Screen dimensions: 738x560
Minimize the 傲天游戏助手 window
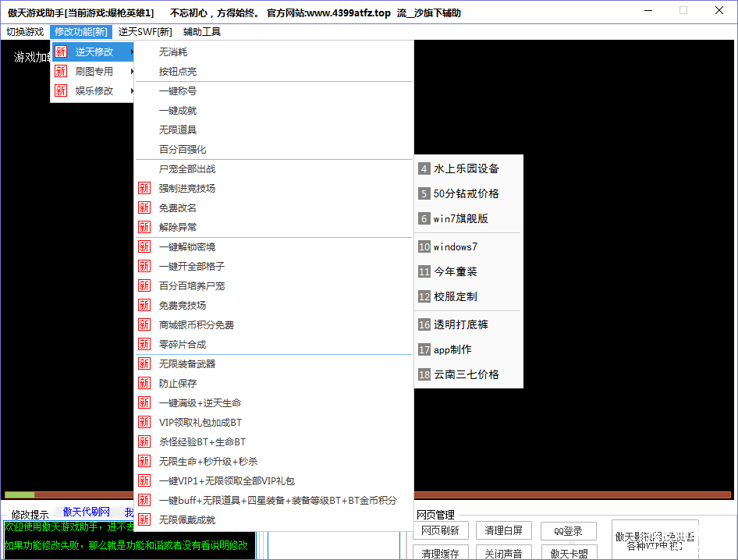tap(648, 10)
